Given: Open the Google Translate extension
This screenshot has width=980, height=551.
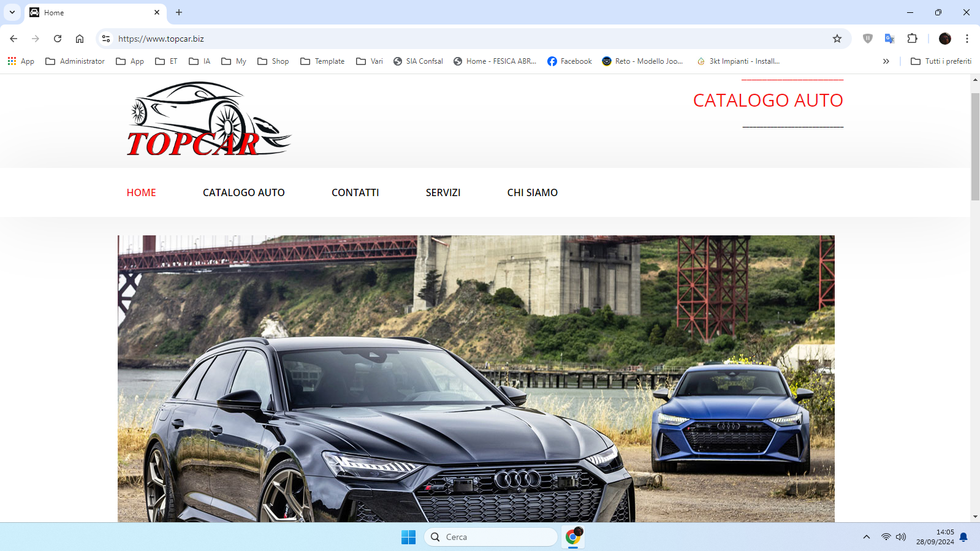Looking at the screenshot, I should point(889,39).
